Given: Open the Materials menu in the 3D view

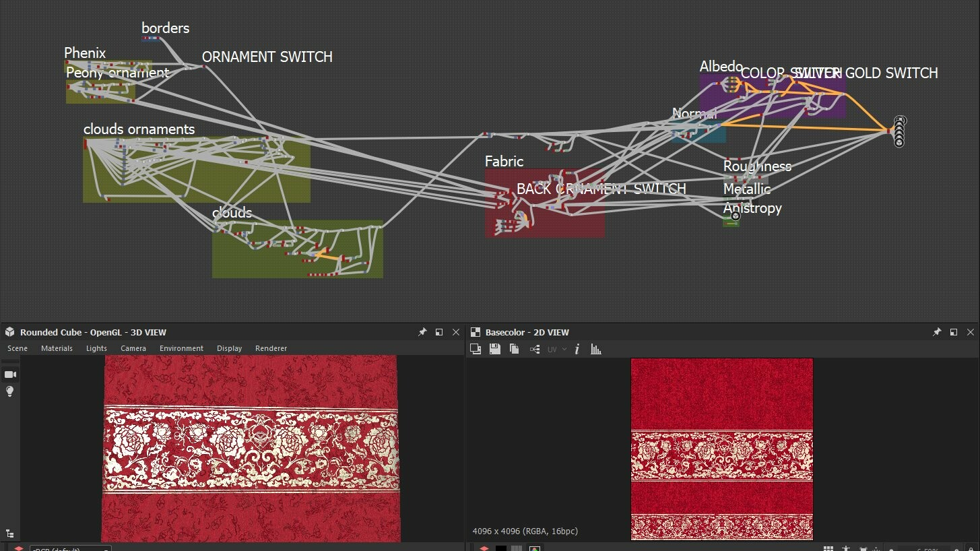Looking at the screenshot, I should pyautogui.click(x=57, y=348).
